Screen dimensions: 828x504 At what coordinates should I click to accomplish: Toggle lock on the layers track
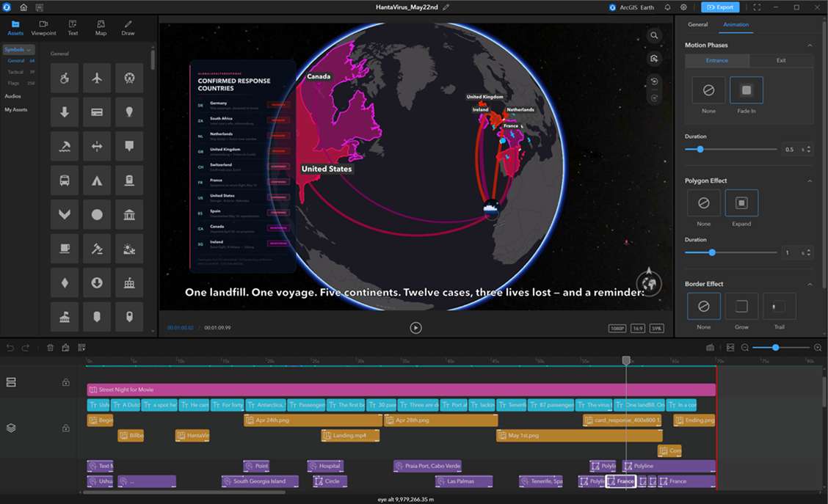click(65, 428)
